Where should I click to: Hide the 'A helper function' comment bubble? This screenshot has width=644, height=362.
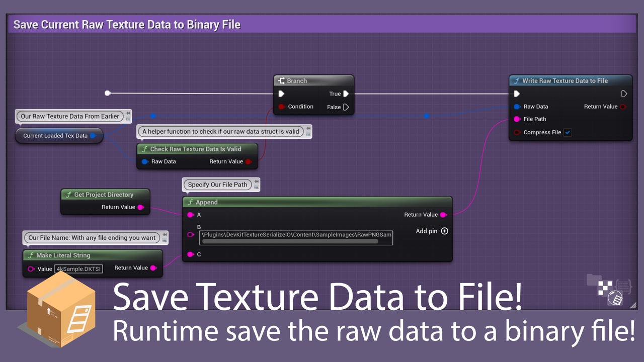(308, 134)
